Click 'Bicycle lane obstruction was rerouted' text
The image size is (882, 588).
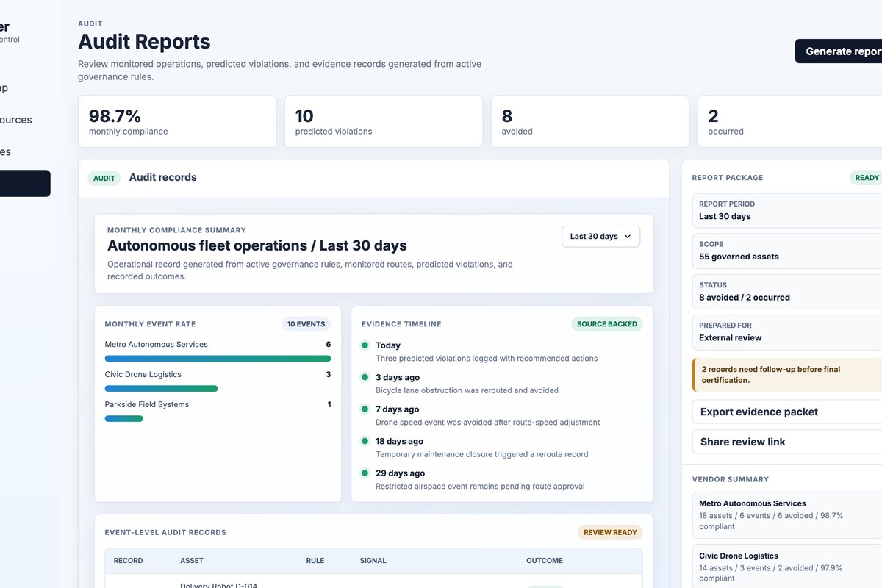click(x=467, y=390)
